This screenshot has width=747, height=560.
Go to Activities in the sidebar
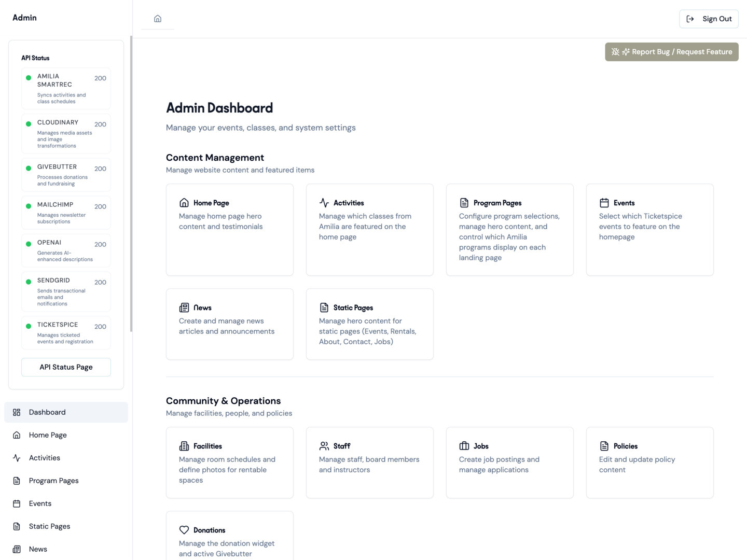coord(66,458)
